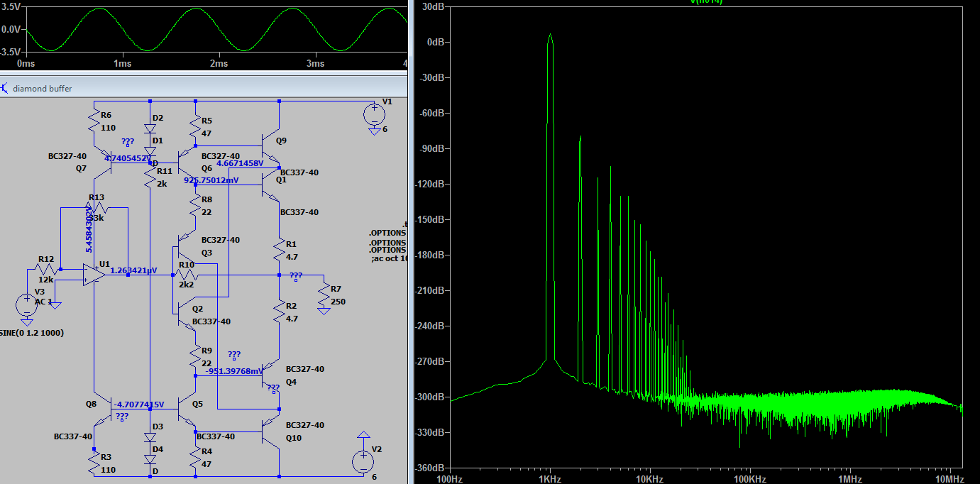Viewport: 980px width, 484px height.
Task: Click the 3ms label on time axis
Action: [x=315, y=63]
